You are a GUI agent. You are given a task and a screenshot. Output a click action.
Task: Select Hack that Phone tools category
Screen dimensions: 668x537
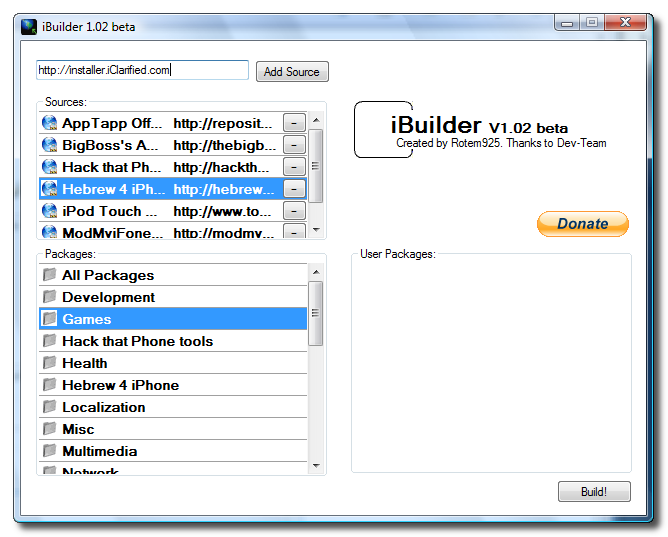[x=173, y=341]
